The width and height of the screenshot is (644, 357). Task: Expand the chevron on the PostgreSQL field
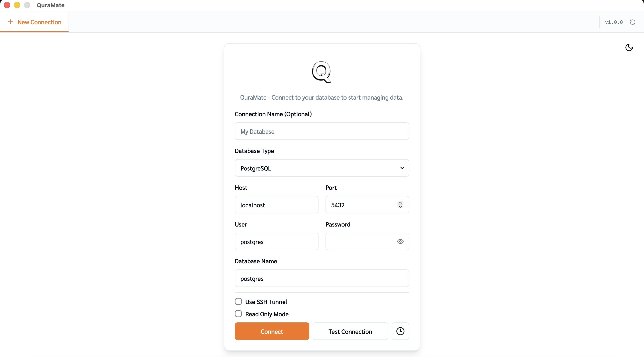[402, 168]
